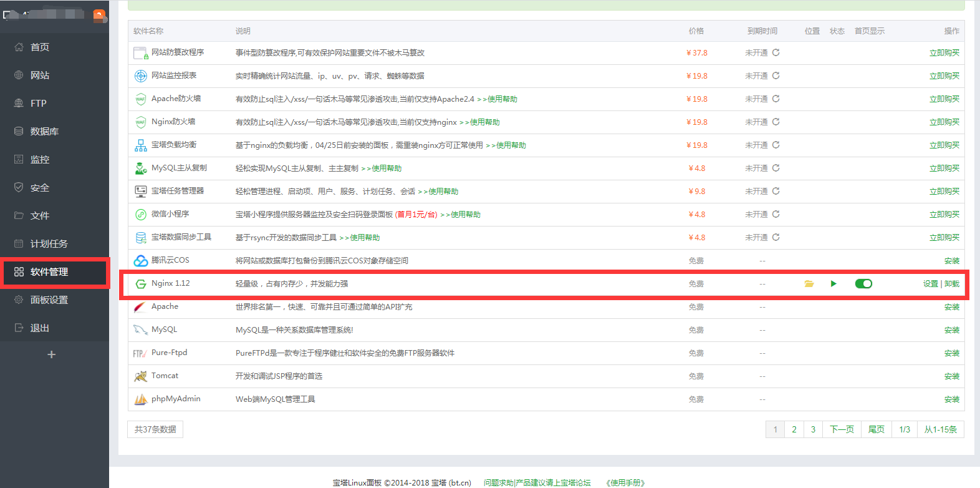
Task: Click the 共37条数据 count label
Action: [155, 429]
